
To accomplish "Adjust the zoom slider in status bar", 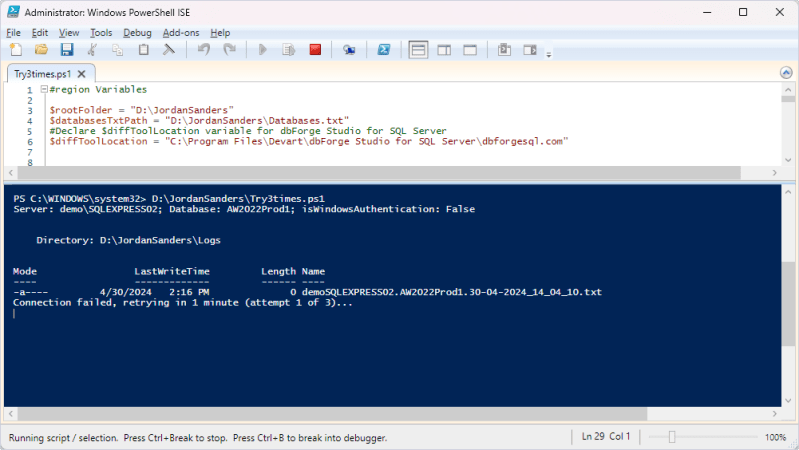I will [x=672, y=437].
